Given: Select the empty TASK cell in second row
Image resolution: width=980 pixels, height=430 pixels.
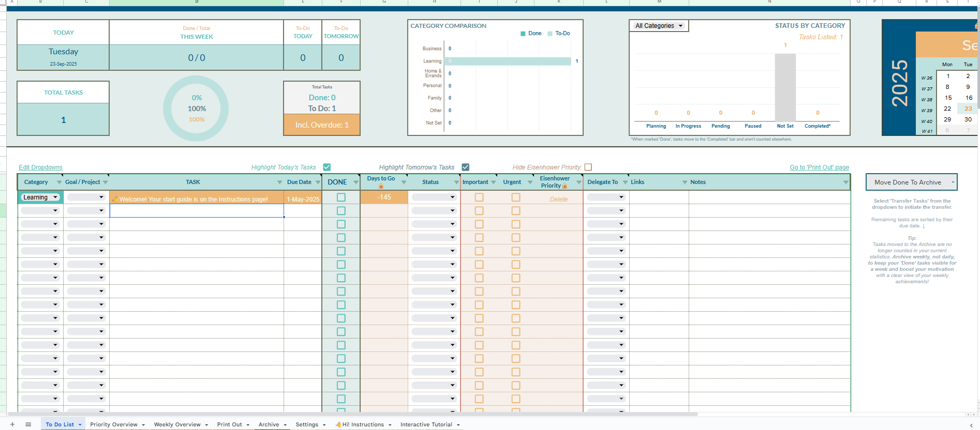Looking at the screenshot, I should coord(197,211).
